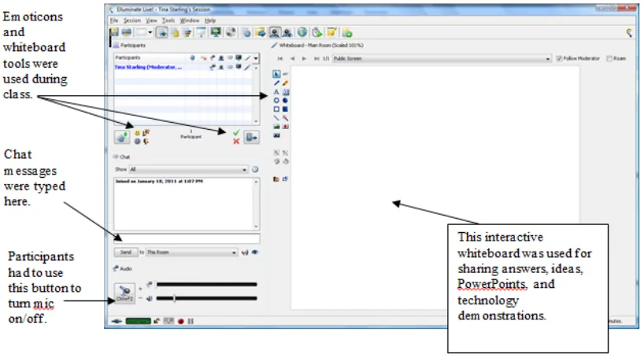Open the layout dropdown arrow in toolbar
This screenshot has height=354, width=644.
[150, 32]
